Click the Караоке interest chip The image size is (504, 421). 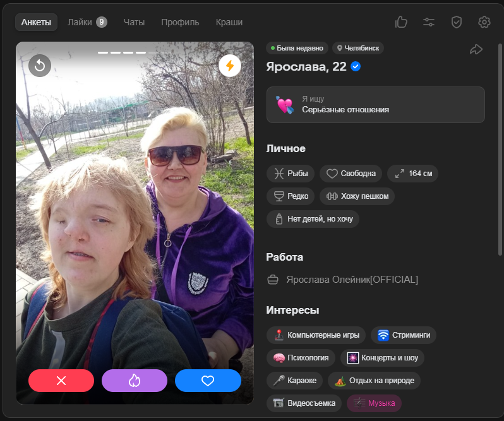click(295, 381)
